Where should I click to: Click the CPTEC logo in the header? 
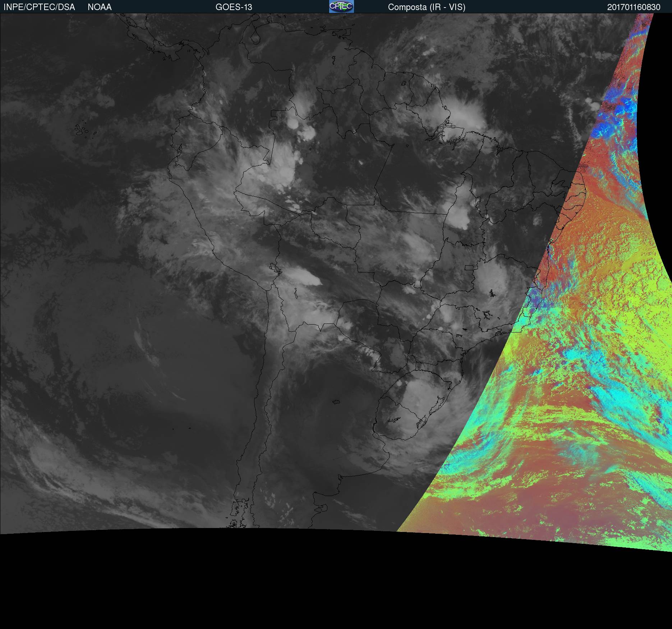[341, 6]
